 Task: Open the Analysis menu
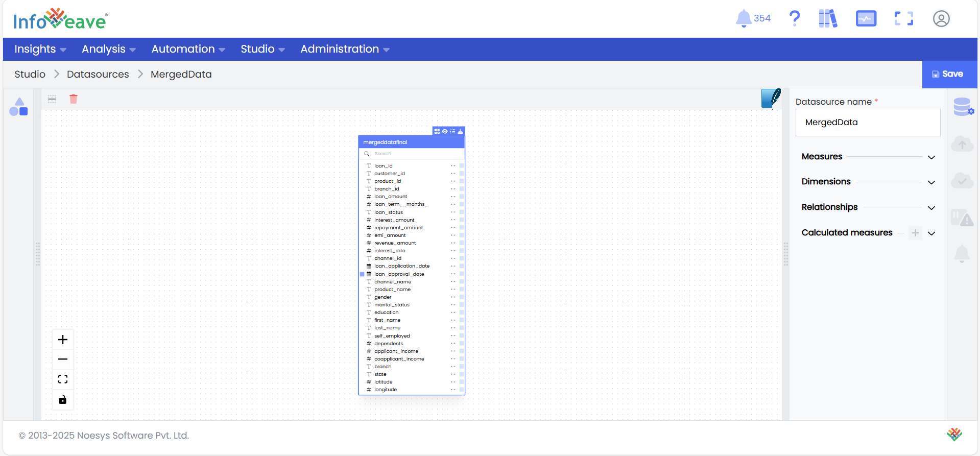(108, 49)
